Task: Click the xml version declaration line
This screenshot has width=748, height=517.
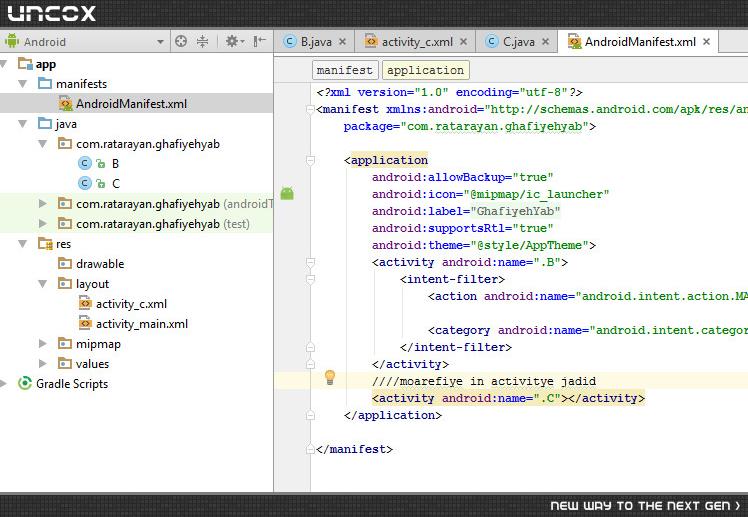Action: coord(449,92)
